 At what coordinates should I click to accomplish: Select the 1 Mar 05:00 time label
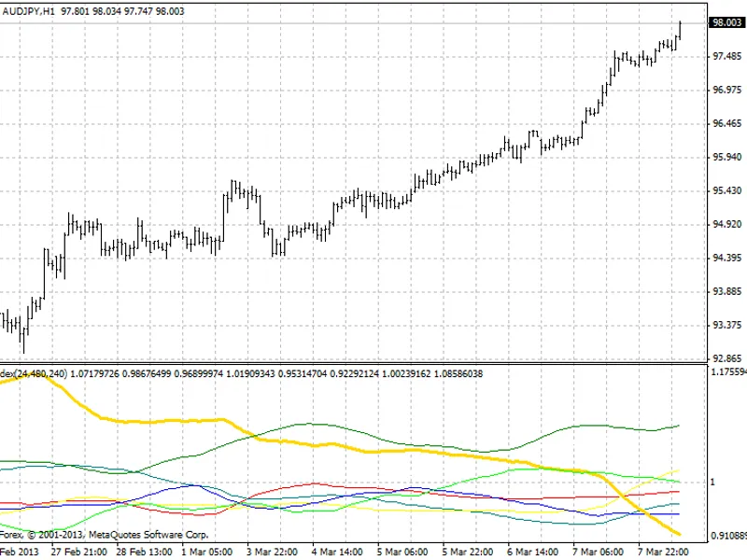tap(207, 552)
